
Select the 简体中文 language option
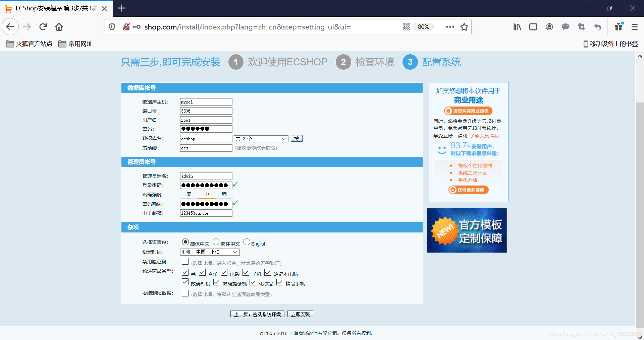click(185, 242)
